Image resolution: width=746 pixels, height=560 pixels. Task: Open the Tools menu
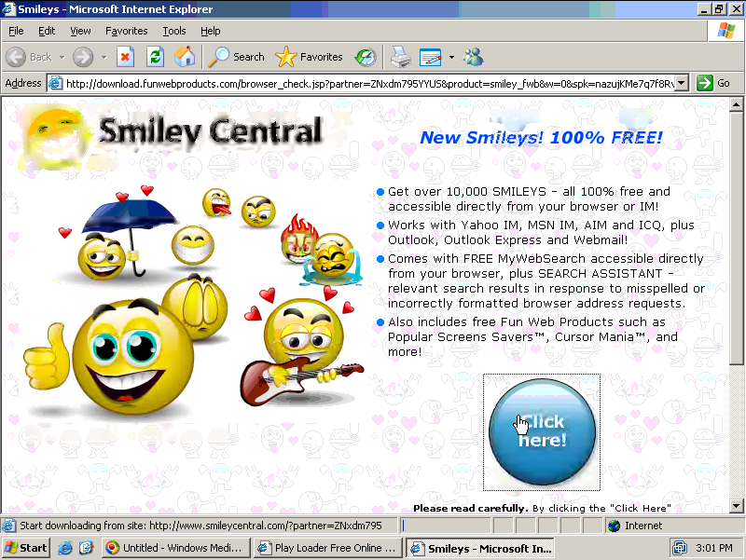[x=174, y=31]
